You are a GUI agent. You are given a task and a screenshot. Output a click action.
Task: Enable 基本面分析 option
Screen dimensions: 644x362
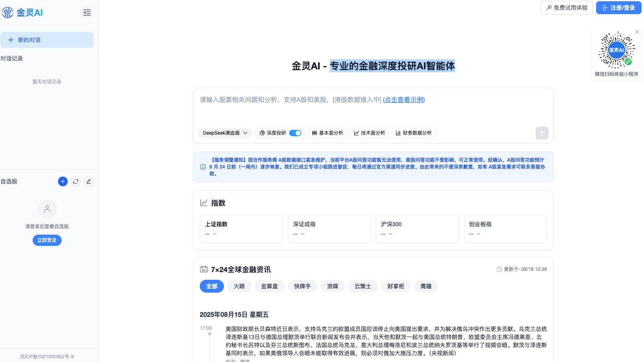click(x=327, y=133)
